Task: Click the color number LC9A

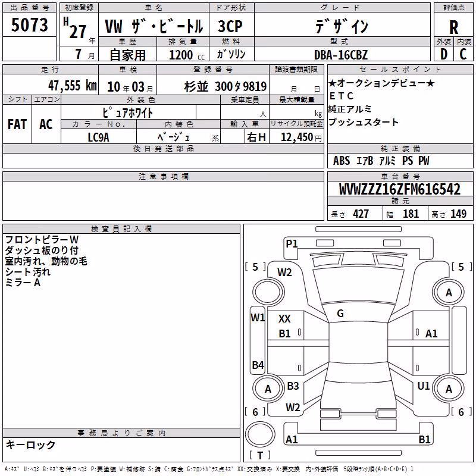Action: (x=98, y=137)
